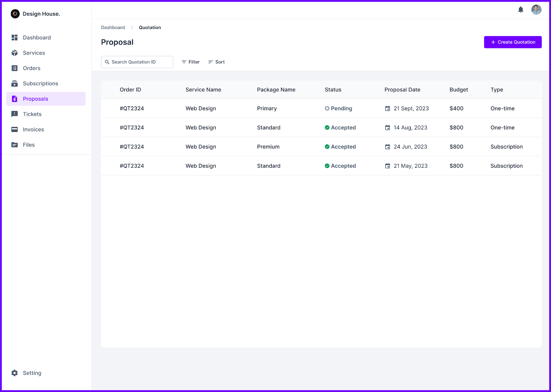Focus the Search Quotation ID field
Viewport: 551px width, 392px height.
pos(137,62)
